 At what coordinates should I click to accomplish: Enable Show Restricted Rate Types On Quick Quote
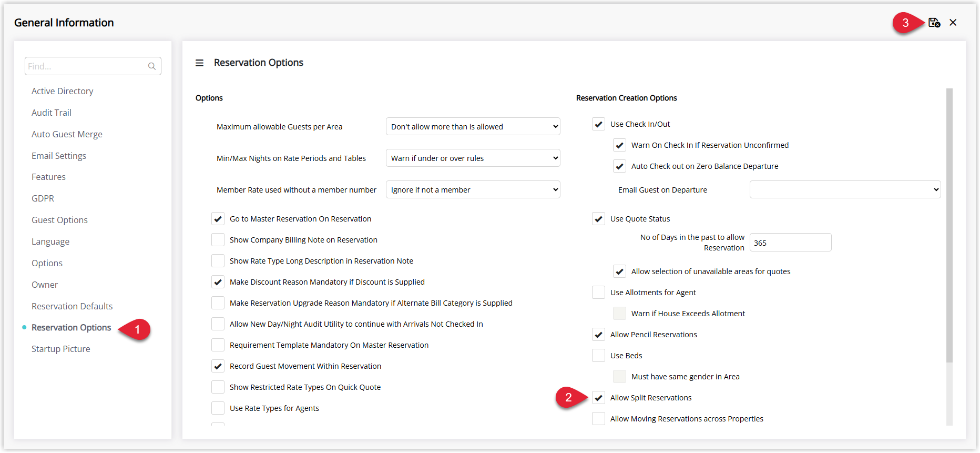pyautogui.click(x=218, y=387)
